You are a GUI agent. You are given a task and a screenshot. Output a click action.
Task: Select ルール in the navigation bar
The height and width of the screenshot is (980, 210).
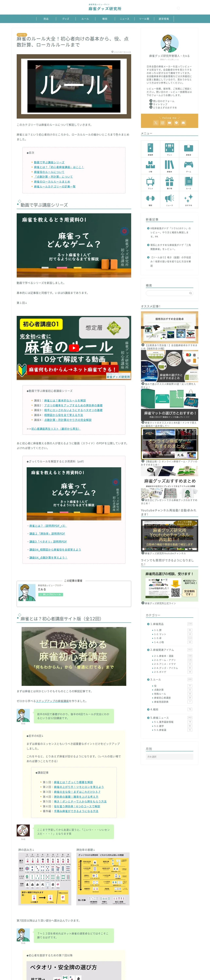pyautogui.click(x=85, y=19)
